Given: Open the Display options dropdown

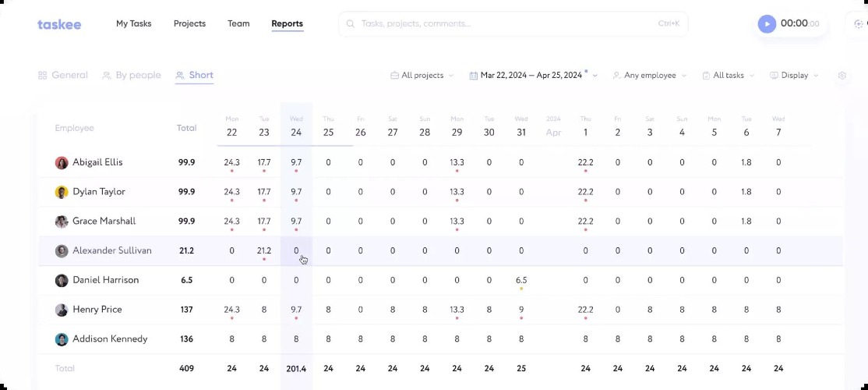Looking at the screenshot, I should click(x=794, y=76).
